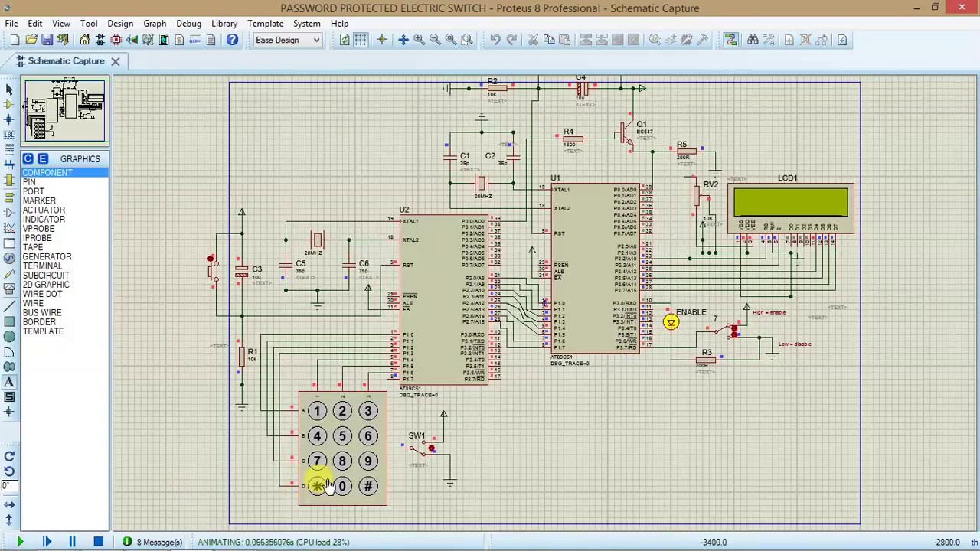Open a project with the folder icon
The image size is (980, 551).
pos(31,40)
